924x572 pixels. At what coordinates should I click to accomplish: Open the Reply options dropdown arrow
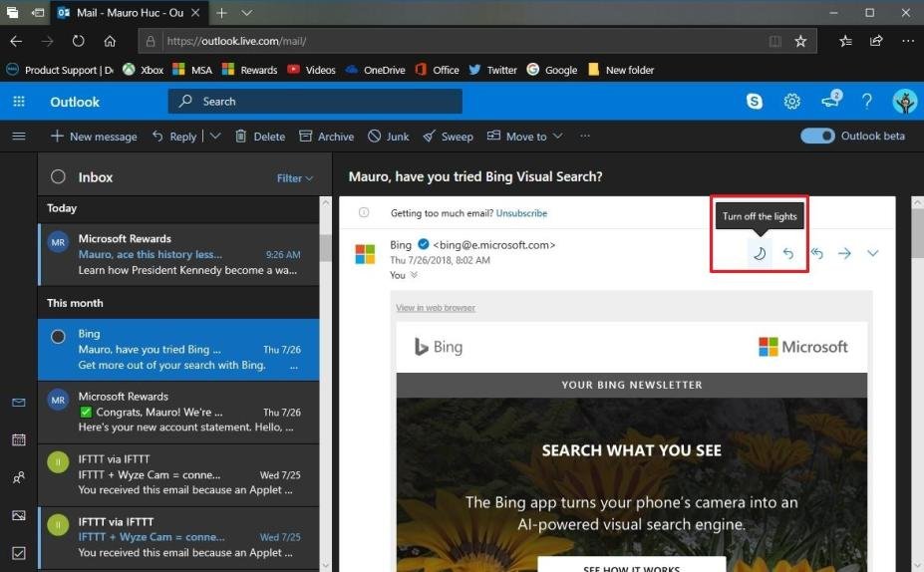click(215, 137)
